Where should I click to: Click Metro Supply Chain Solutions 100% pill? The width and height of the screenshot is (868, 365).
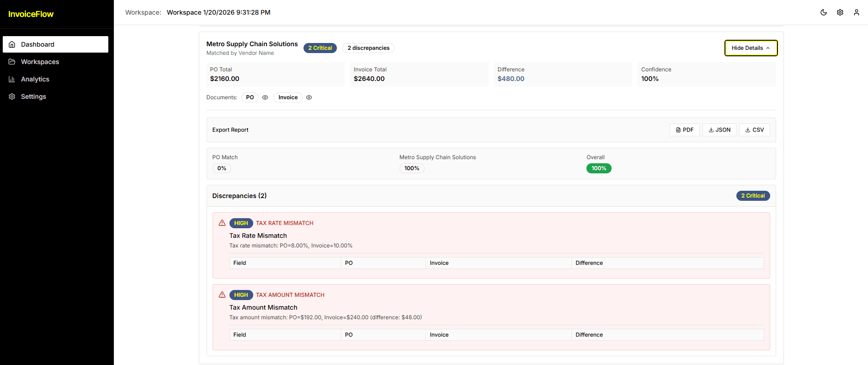(412, 168)
